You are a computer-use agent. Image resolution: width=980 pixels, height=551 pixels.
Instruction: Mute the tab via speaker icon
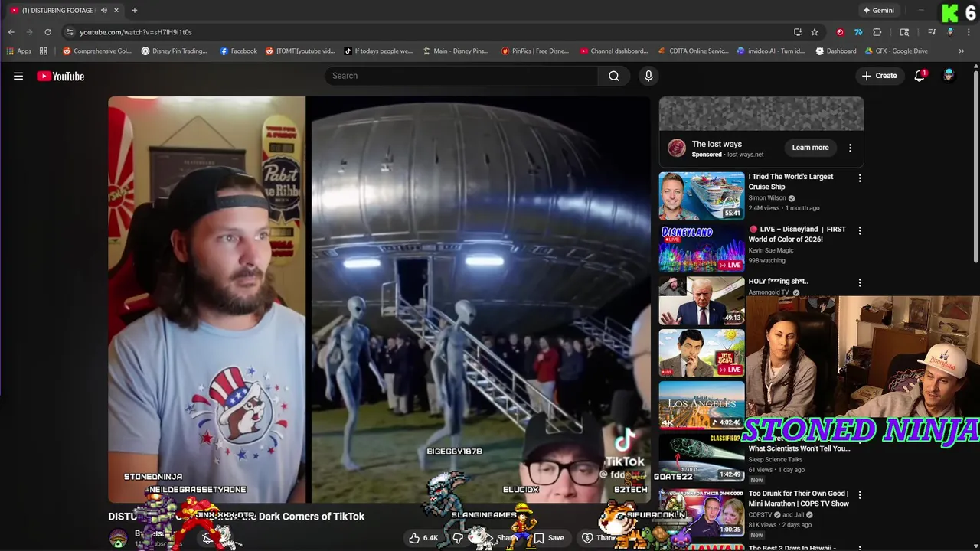tap(104, 11)
